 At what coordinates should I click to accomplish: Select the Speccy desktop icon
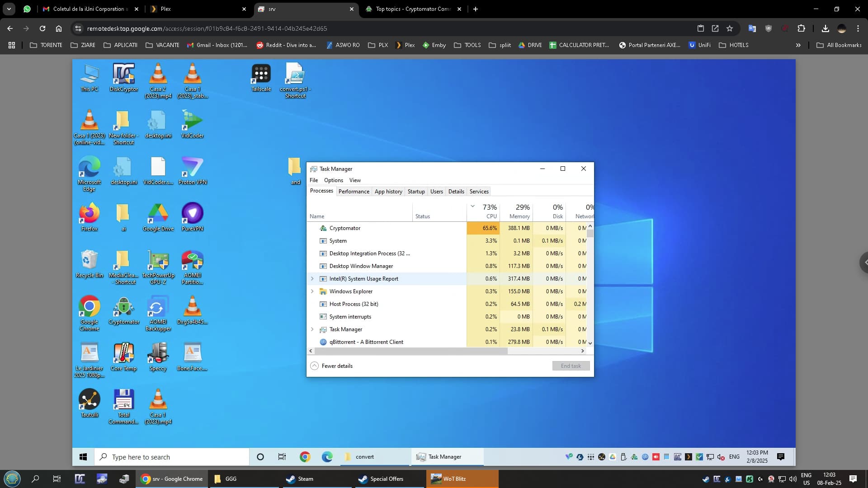[158, 357]
